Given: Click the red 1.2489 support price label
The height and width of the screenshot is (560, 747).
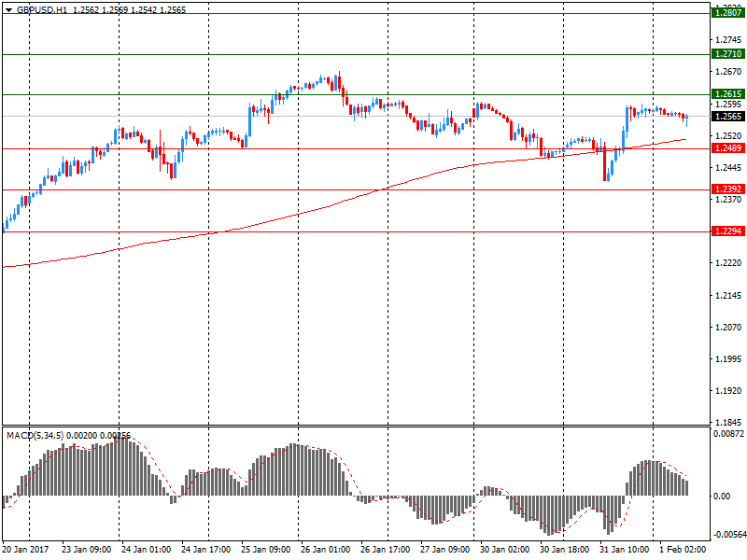Looking at the screenshot, I should (x=728, y=148).
